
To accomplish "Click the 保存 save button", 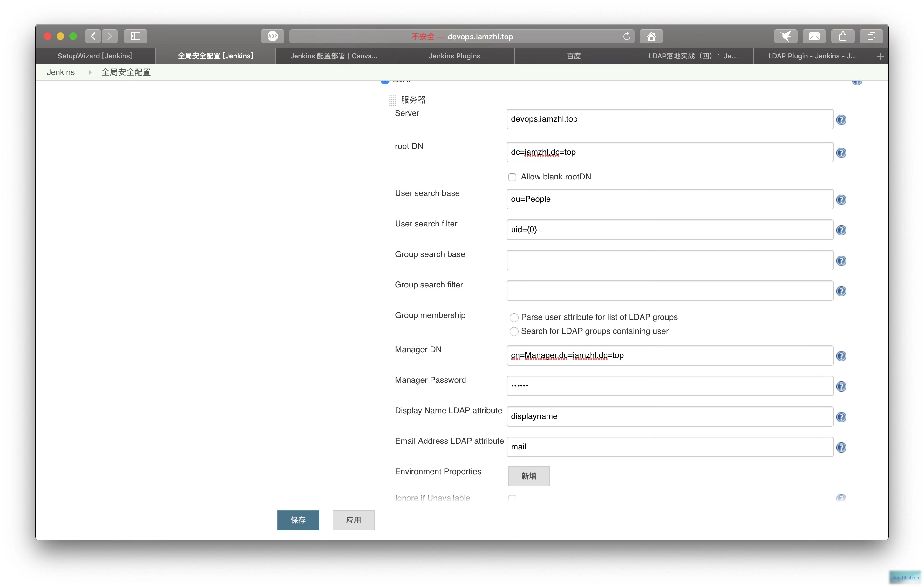I will 298,520.
